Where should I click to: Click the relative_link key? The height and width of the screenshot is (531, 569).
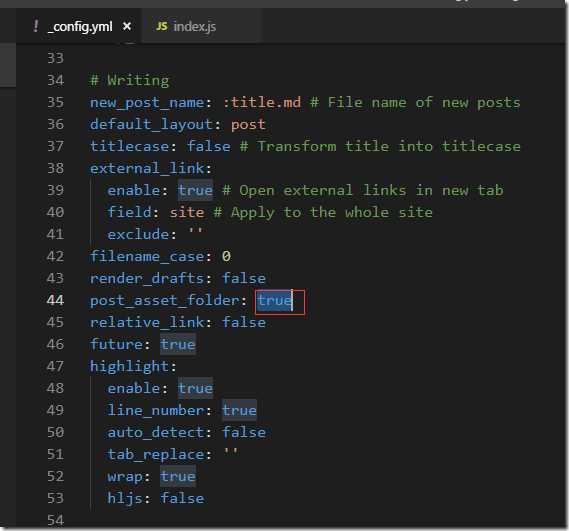click(x=147, y=322)
